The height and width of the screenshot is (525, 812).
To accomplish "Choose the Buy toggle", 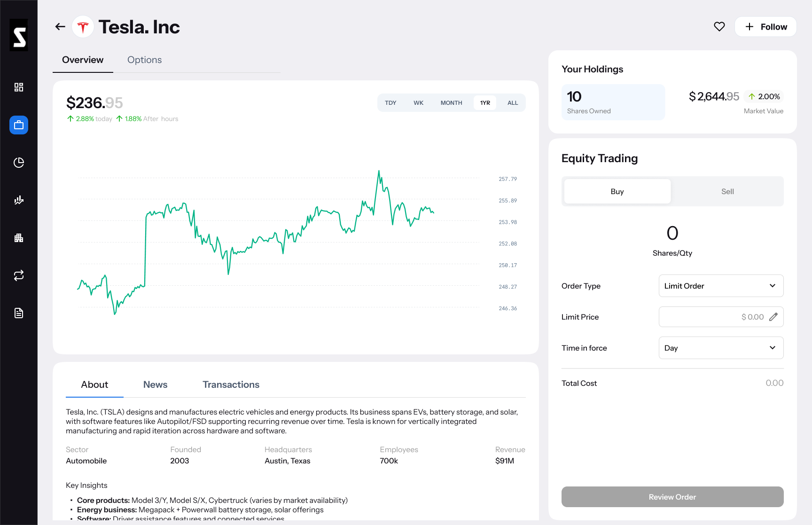I will point(617,191).
